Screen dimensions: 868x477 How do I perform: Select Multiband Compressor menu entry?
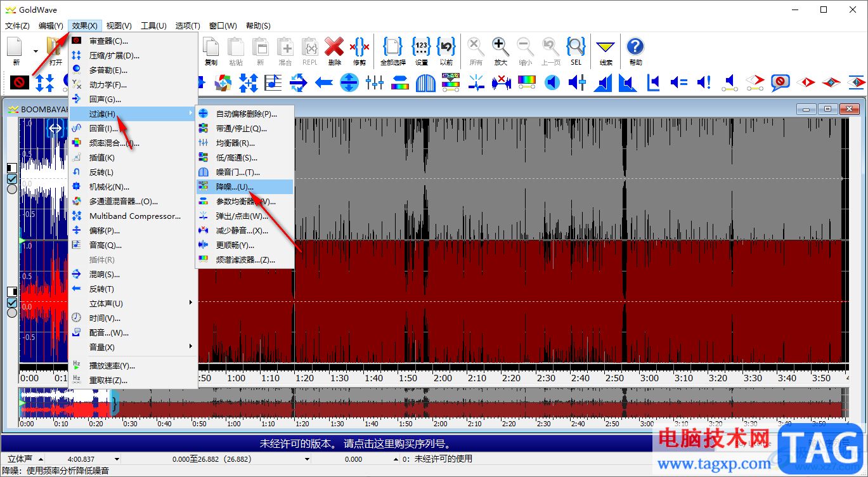pyautogui.click(x=133, y=216)
